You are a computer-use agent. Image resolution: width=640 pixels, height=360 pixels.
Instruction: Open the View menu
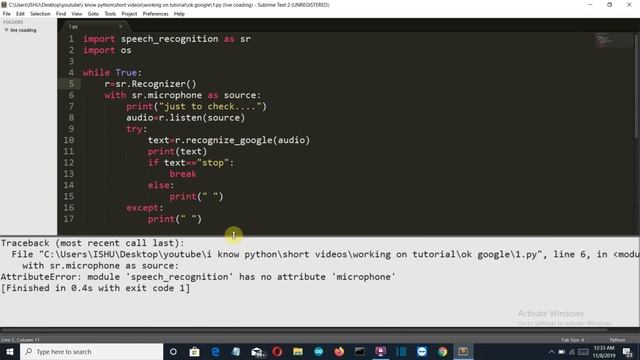(x=77, y=14)
